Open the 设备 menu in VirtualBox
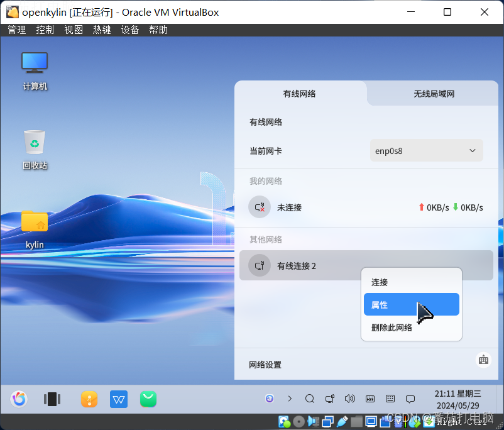The height and width of the screenshot is (430, 504). pos(129,29)
